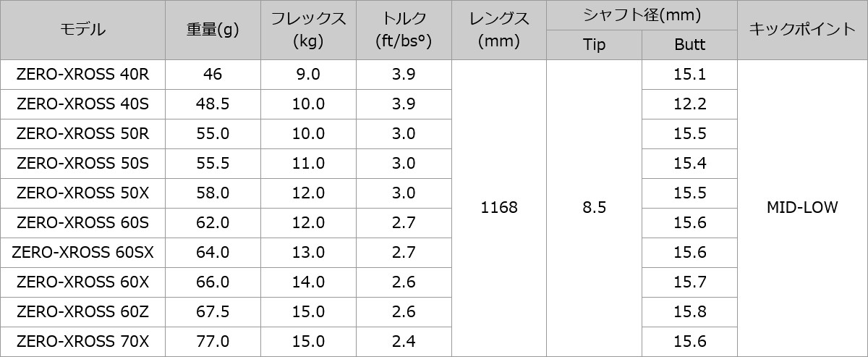Click the 2.4 torque value cell
Screen dimensions: 868x357
(404, 341)
